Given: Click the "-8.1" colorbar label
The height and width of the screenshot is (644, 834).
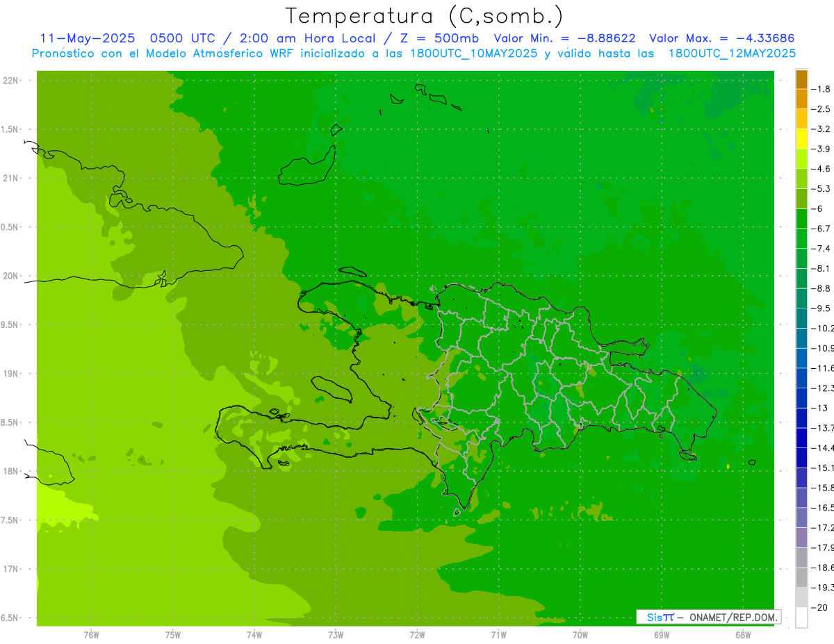Looking at the screenshot, I should (821, 268).
